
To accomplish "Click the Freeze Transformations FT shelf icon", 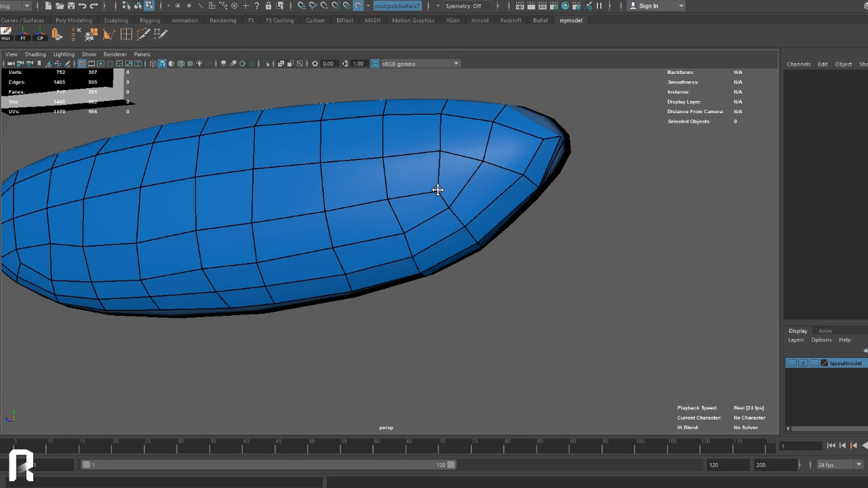I will (x=23, y=35).
